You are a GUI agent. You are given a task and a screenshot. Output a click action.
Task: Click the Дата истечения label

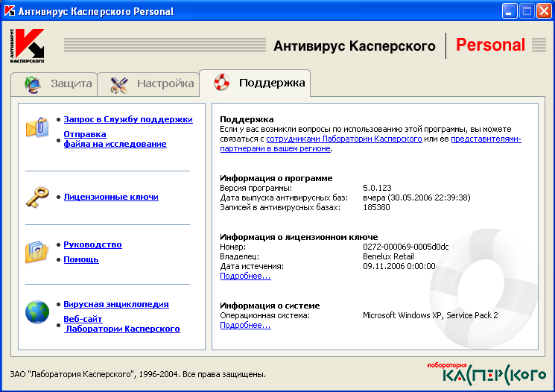tap(252, 266)
